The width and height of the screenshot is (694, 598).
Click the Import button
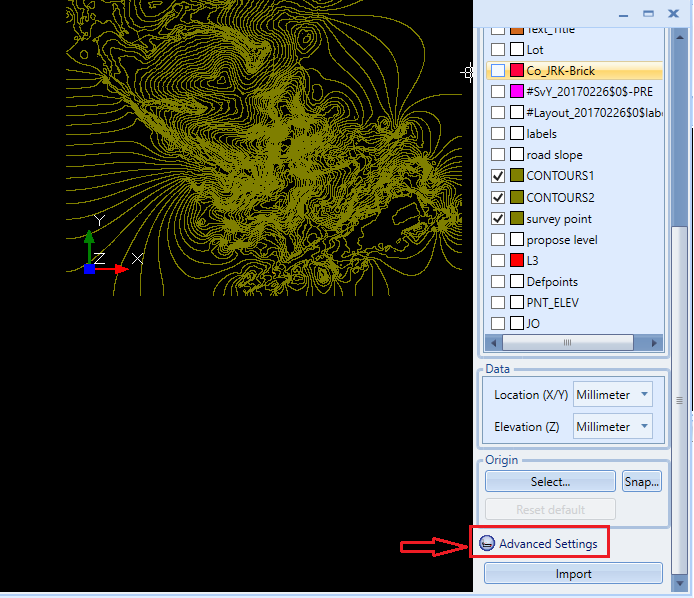(573, 574)
